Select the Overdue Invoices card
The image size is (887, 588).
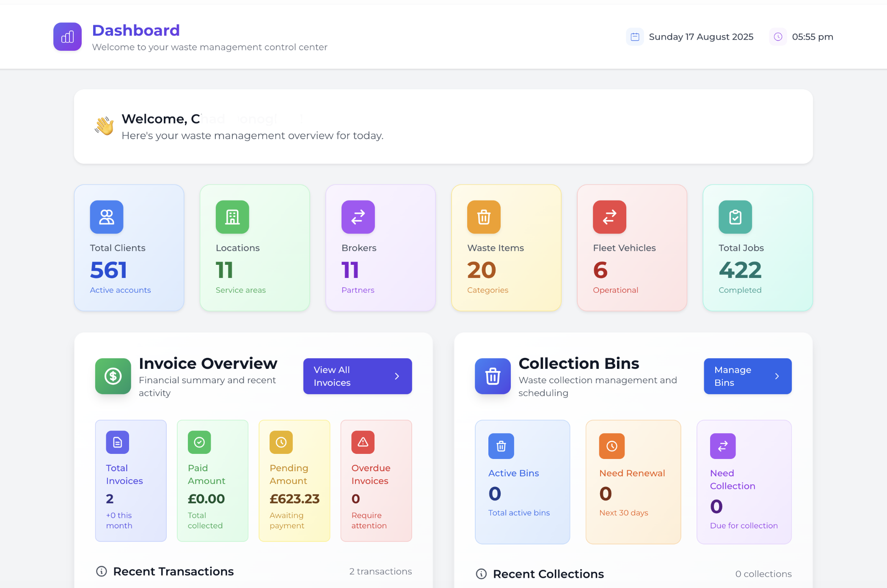click(376, 481)
